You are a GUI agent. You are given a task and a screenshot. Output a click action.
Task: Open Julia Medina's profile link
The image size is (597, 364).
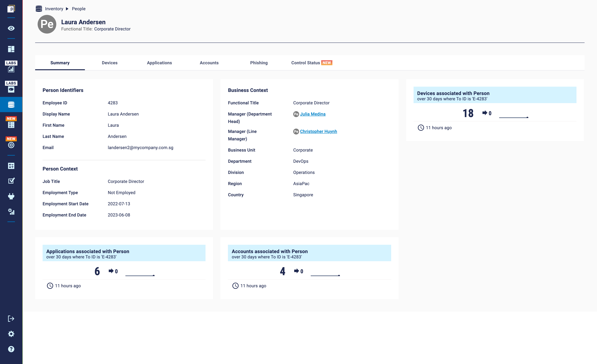[x=312, y=114]
